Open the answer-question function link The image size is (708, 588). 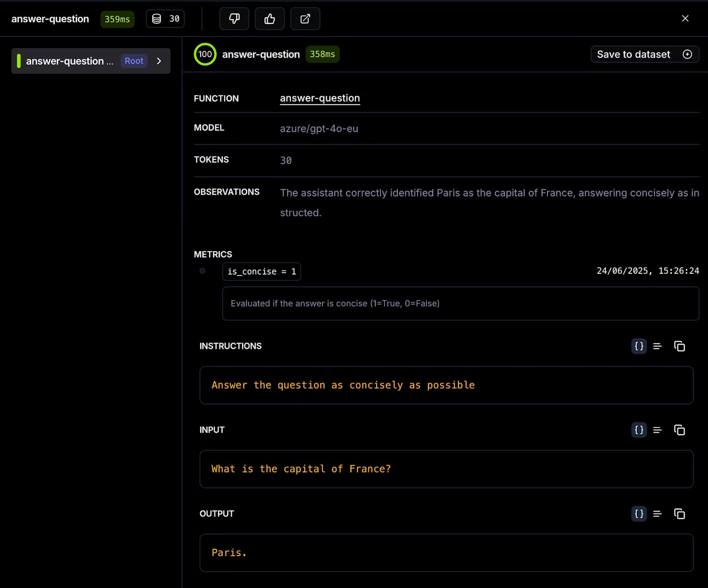pyautogui.click(x=320, y=98)
